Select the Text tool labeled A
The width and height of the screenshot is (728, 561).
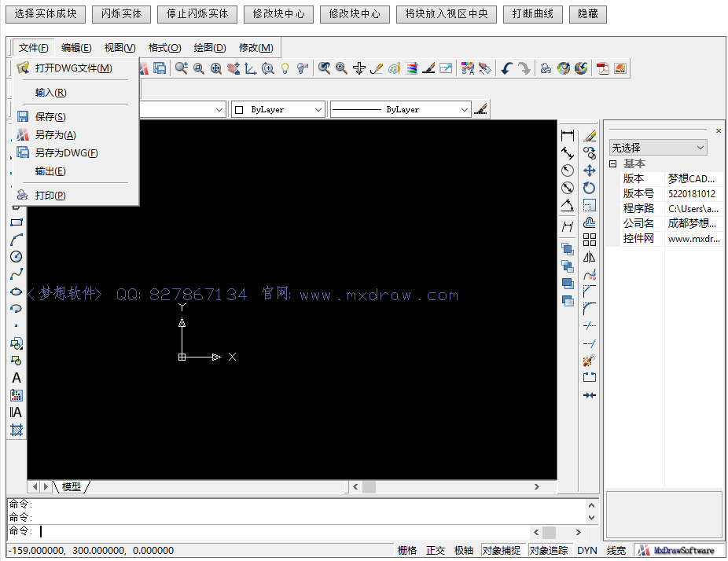(17, 378)
